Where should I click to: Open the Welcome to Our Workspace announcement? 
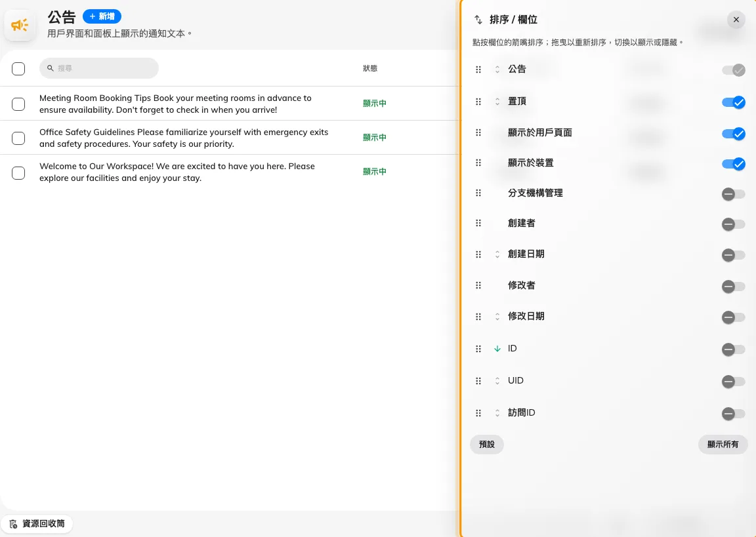pyautogui.click(x=177, y=172)
